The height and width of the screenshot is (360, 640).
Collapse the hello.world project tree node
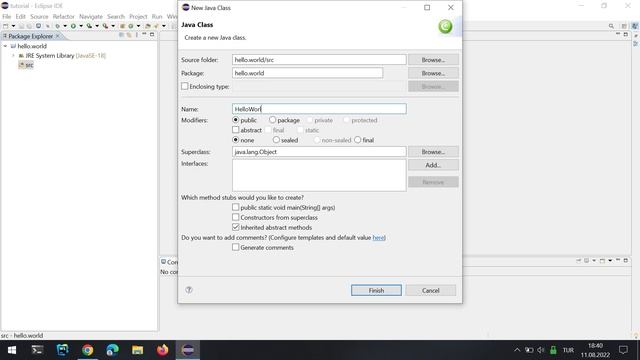(5, 46)
